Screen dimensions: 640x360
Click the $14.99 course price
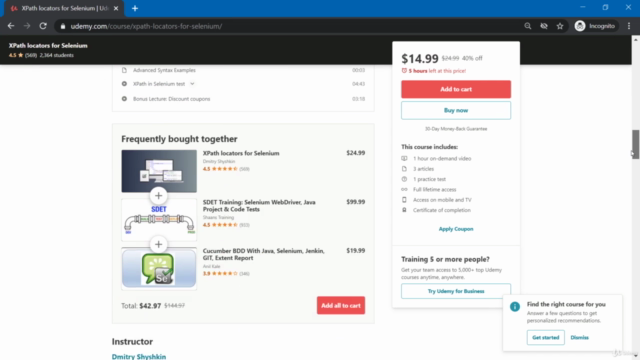[x=420, y=59]
